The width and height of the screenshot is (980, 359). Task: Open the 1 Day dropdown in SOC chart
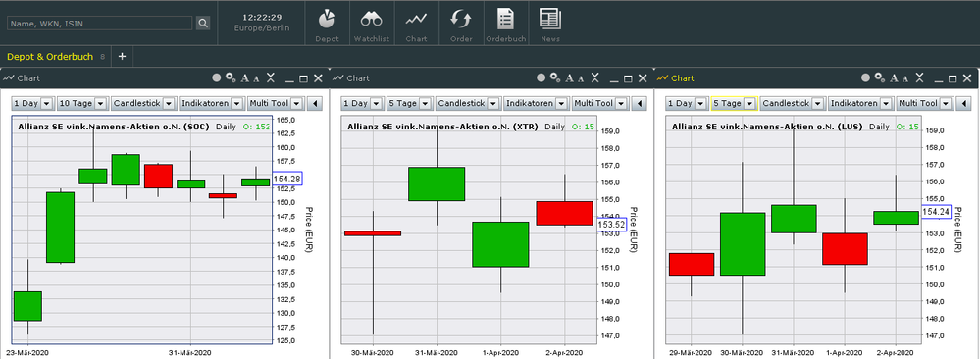coord(33,103)
